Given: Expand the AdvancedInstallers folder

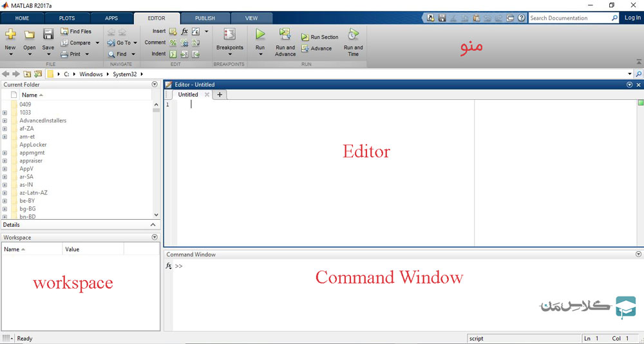Looking at the screenshot, I should click(5, 120).
